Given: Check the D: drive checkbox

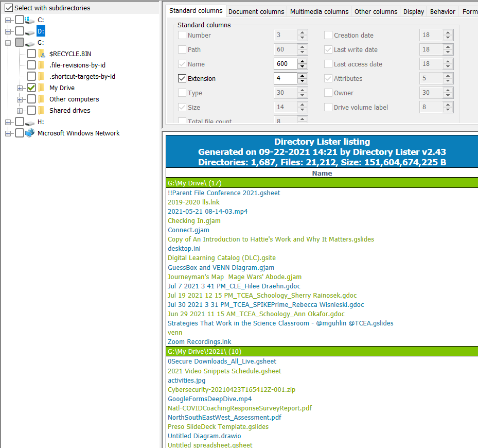Looking at the screenshot, I should [20, 31].
